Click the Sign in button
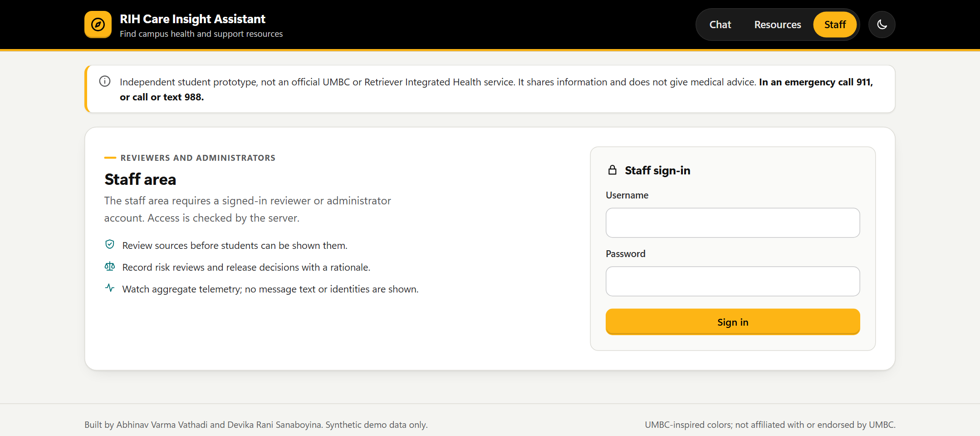Image resolution: width=980 pixels, height=436 pixels. tap(733, 322)
